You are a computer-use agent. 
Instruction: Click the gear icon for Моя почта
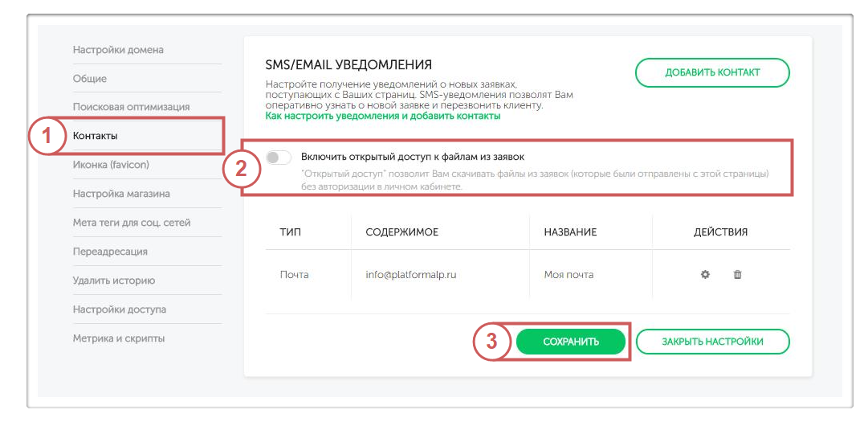705,275
